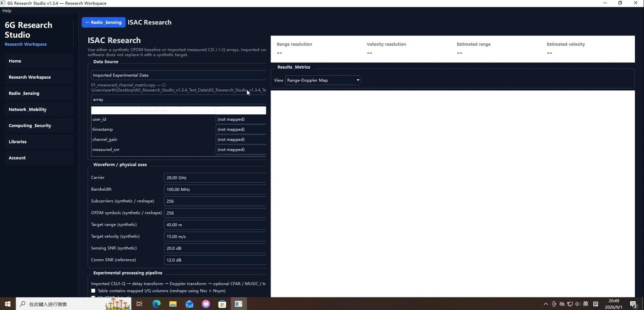Click the Comm SNR reference field

(215, 260)
